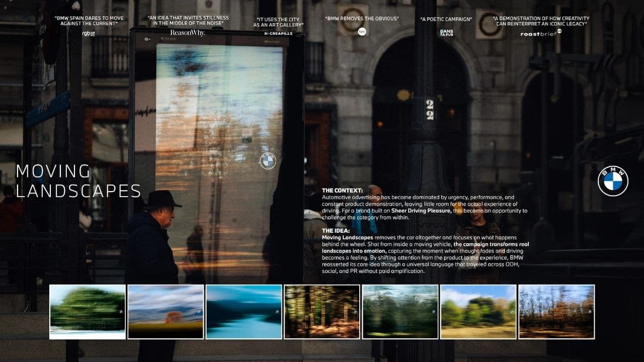This screenshot has width=644, height=362.
Task: Click the "THE IDEA:" heading
Action: click(336, 231)
